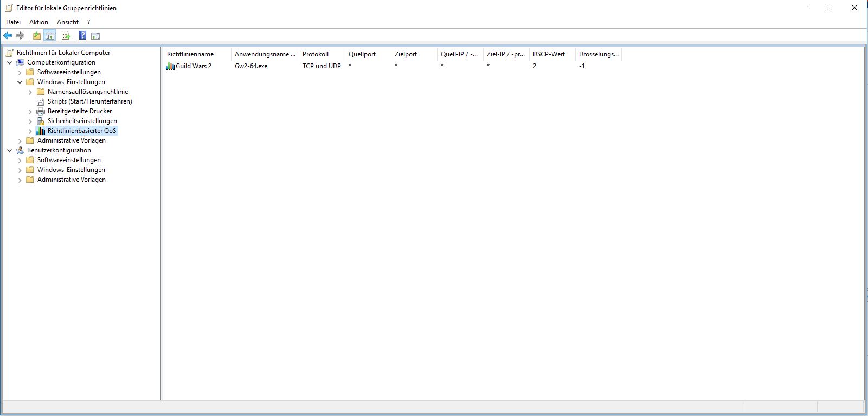The image size is (868, 416).
Task: Collapse the Benutzerkonfiguration node
Action: click(10, 150)
